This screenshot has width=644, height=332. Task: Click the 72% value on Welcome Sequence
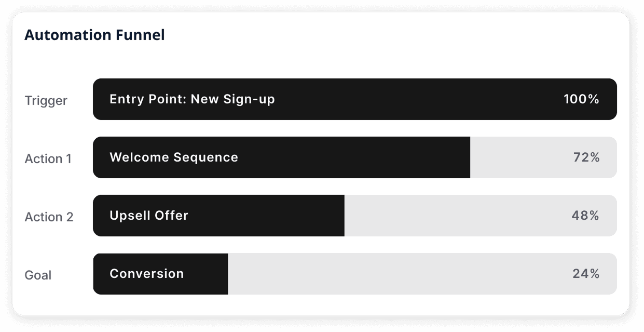click(x=587, y=157)
